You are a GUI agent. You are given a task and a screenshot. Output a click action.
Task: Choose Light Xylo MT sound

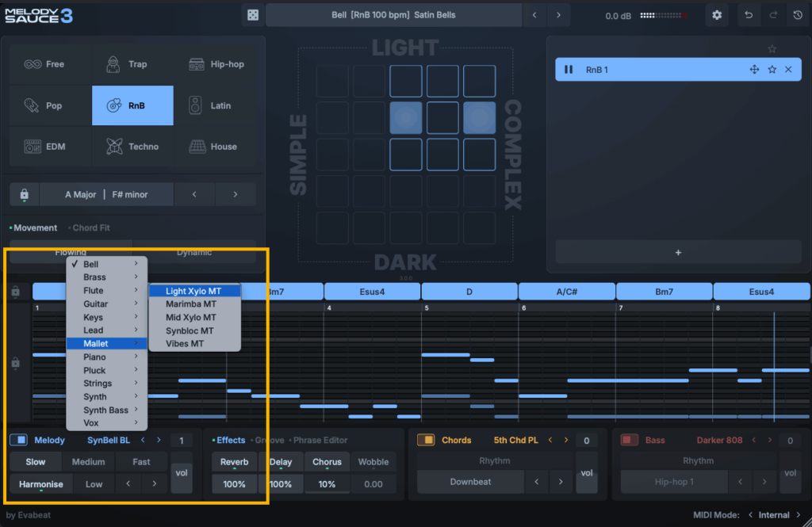(195, 291)
